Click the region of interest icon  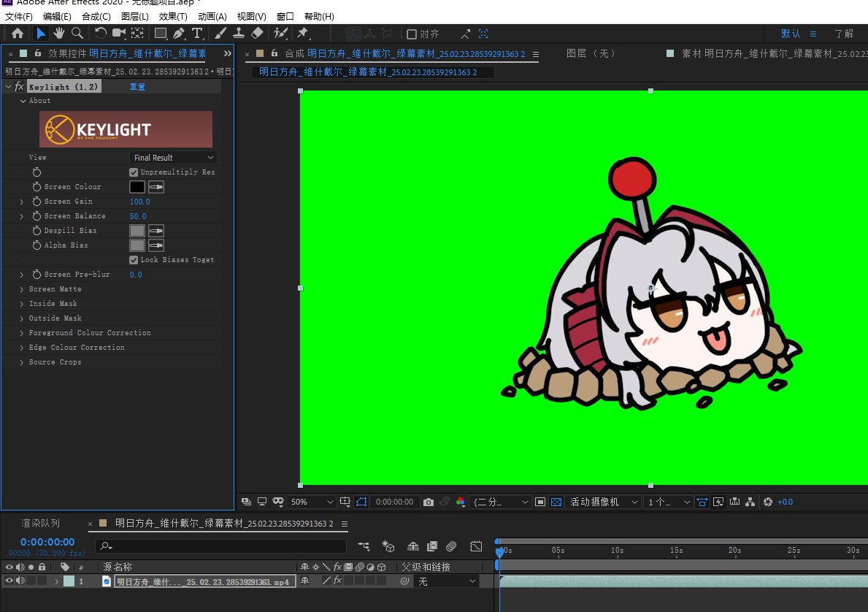click(x=540, y=502)
